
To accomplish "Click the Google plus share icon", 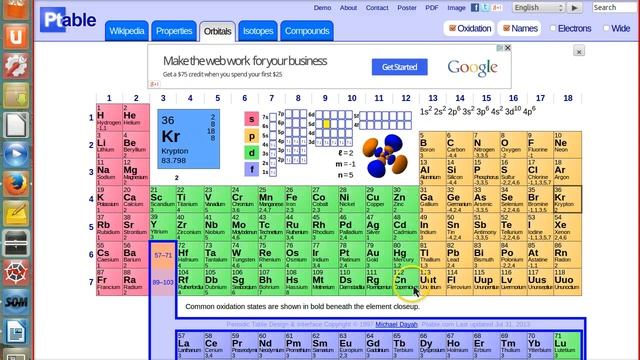I will click(497, 7).
